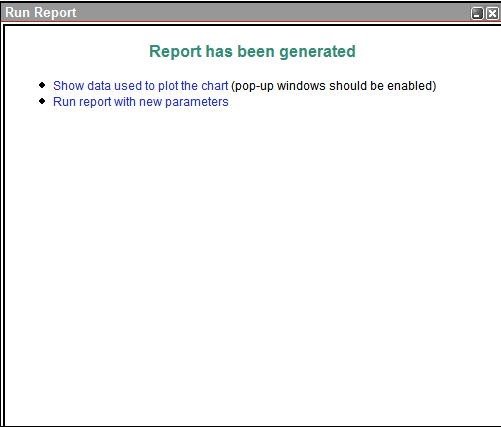Image resolution: width=501 pixels, height=427 pixels.
Task: Click 'Run report with new parameters' link
Action: pyautogui.click(x=141, y=102)
